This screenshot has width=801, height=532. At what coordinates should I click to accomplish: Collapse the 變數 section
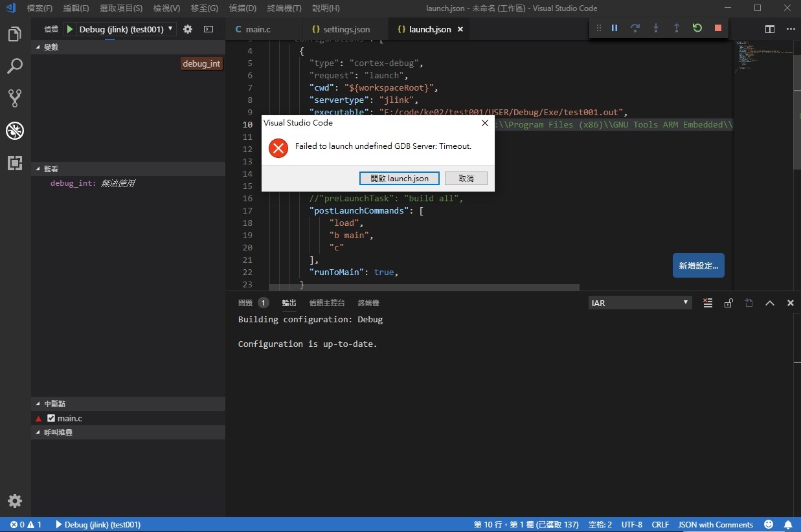point(128,47)
